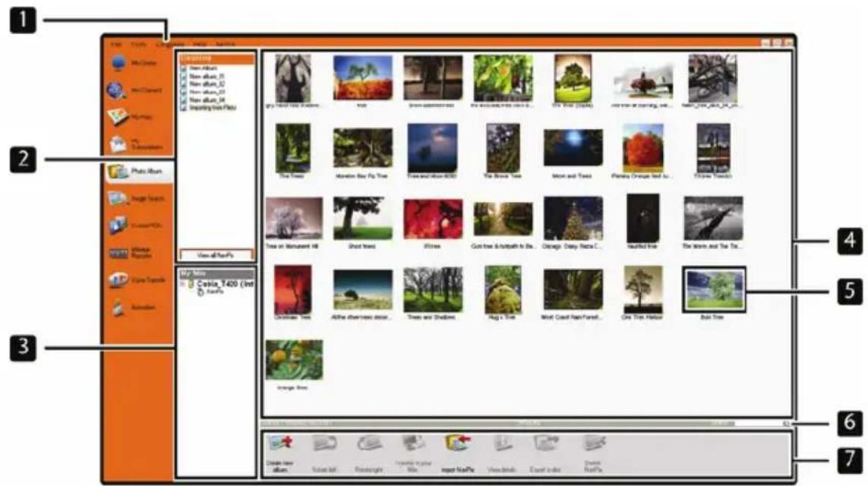Screen dimensions: 868x486
Task: Open the Custom POIs sidebar item
Action: click(136, 226)
